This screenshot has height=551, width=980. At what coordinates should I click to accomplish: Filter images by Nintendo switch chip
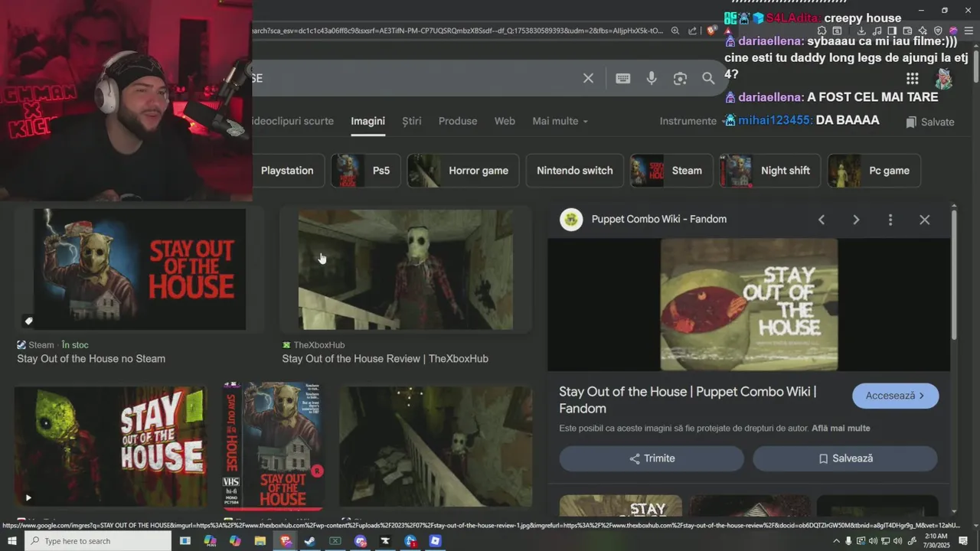(575, 171)
